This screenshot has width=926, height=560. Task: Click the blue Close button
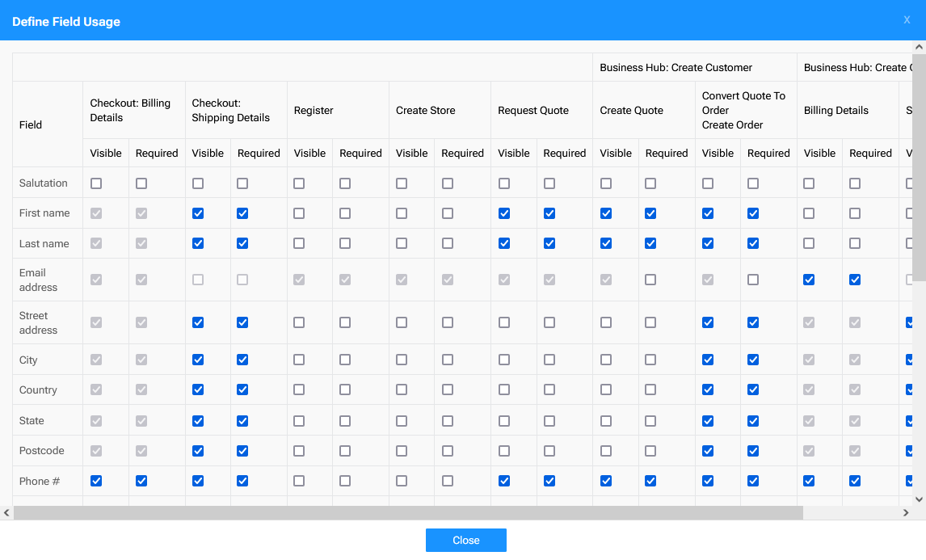[465, 540]
